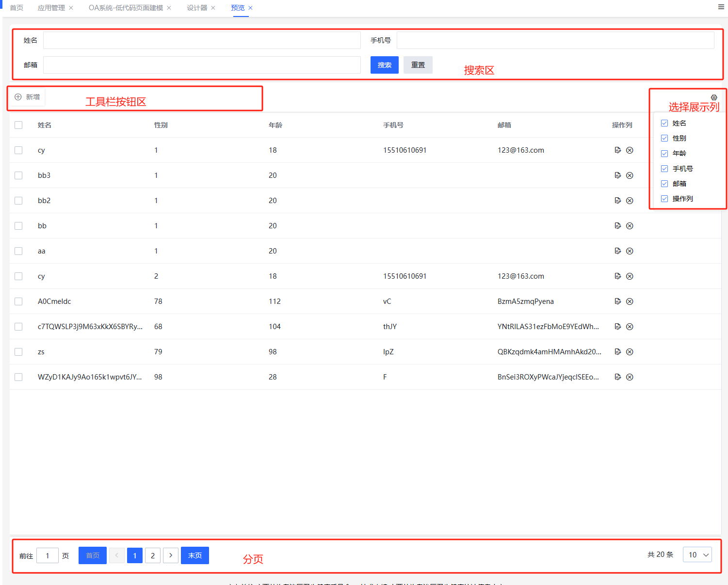Image resolution: width=728 pixels, height=585 pixels.
Task: Go to the next page arrow
Action: pyautogui.click(x=171, y=555)
